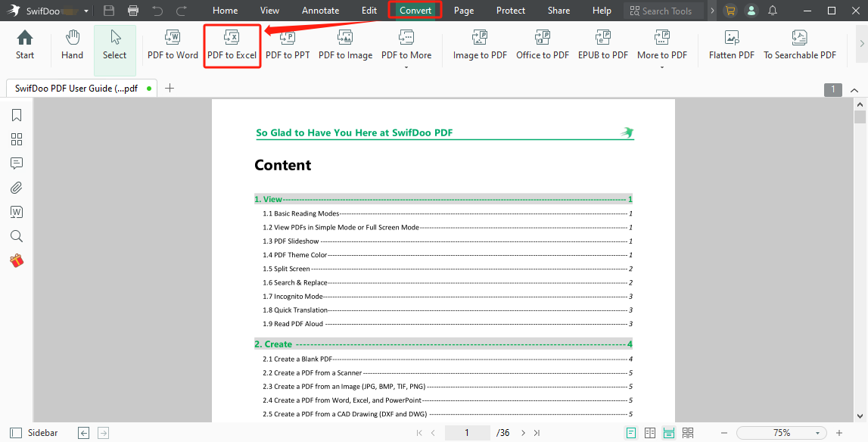Click the page number input field
868x442 pixels.
pos(467,432)
